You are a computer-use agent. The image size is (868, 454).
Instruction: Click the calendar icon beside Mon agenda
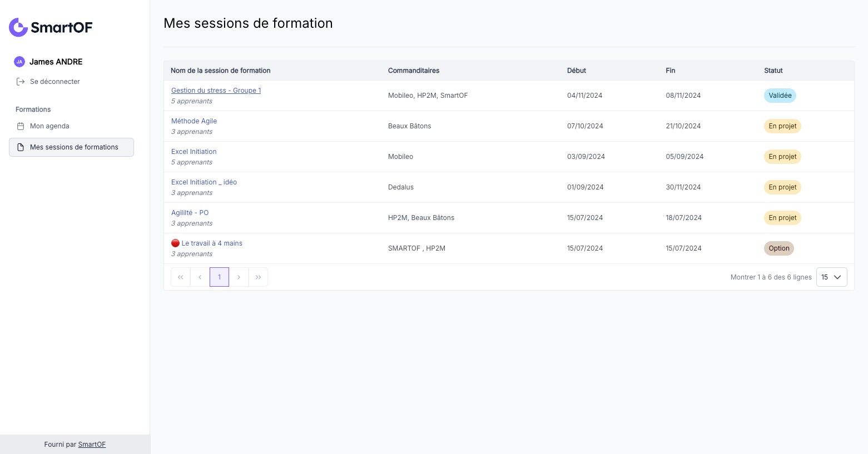tap(21, 126)
